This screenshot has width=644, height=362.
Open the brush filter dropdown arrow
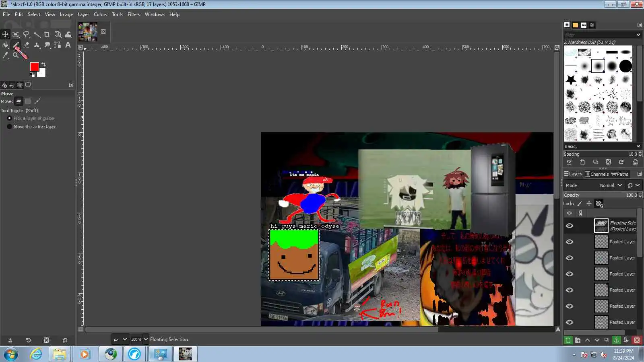tap(638, 35)
